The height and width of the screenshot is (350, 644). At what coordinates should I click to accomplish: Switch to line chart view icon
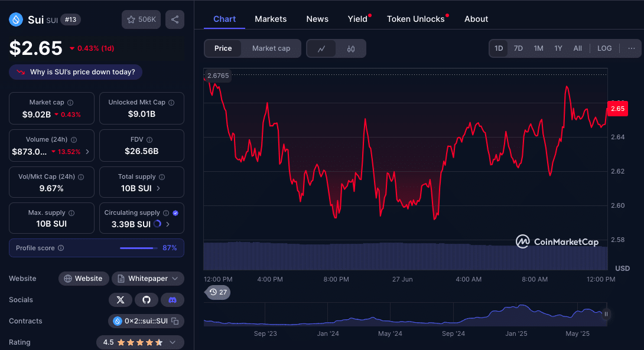321,48
